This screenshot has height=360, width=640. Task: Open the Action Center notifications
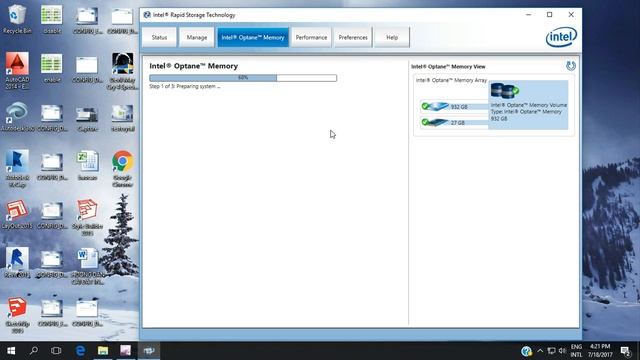(x=625, y=351)
